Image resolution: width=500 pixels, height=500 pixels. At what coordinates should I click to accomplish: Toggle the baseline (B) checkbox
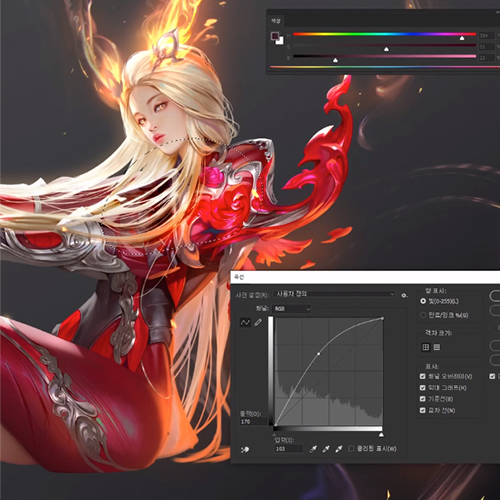pos(423,399)
